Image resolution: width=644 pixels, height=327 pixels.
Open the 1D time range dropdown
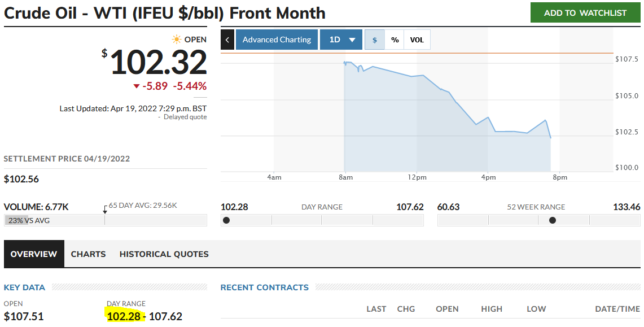tap(335, 40)
